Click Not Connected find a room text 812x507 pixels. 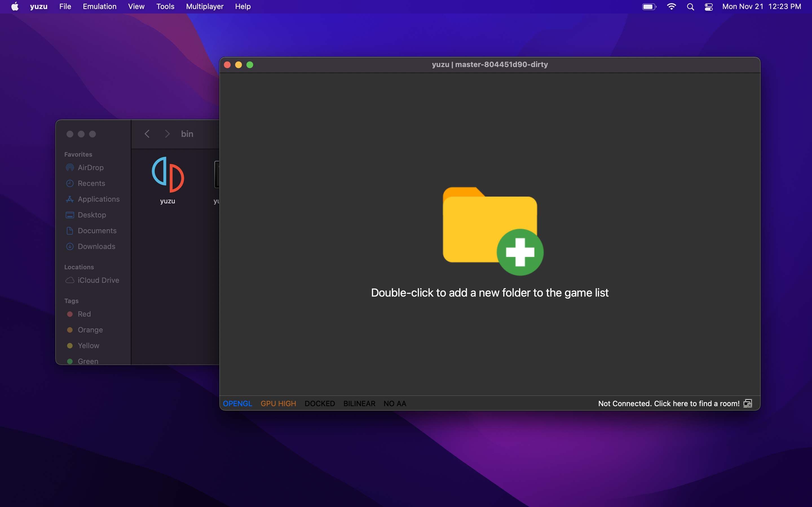(668, 403)
